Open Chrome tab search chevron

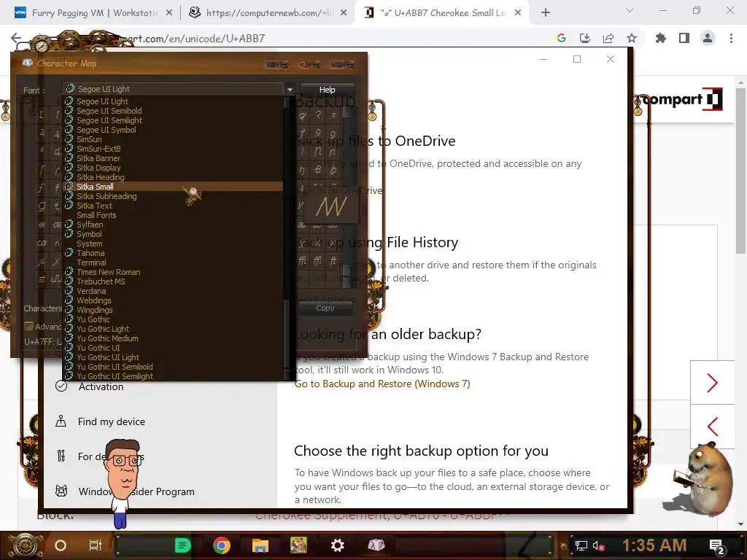[x=630, y=10]
